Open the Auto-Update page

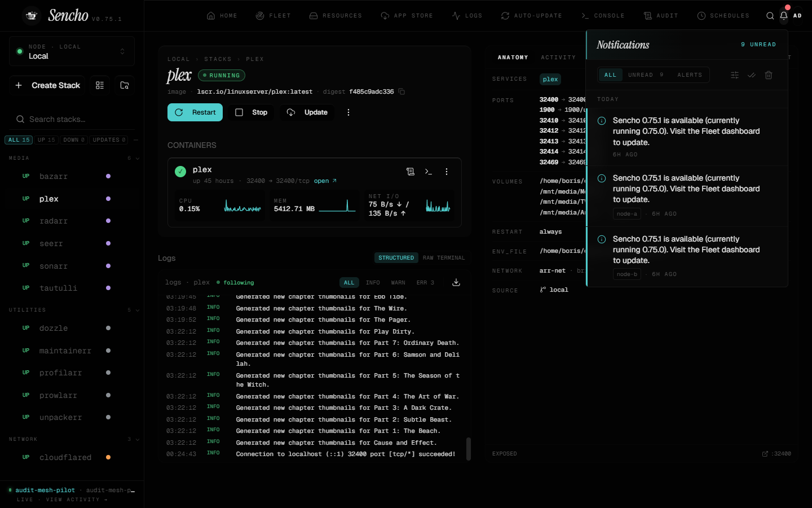pyautogui.click(x=532, y=16)
